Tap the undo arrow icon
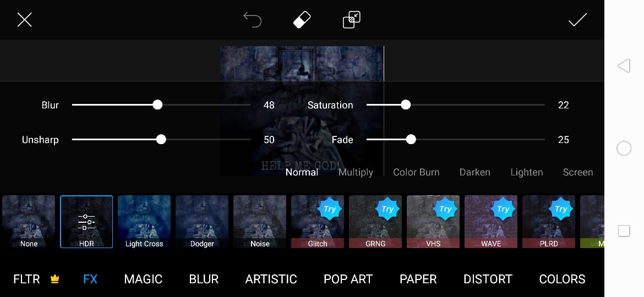The height and width of the screenshot is (297, 644). click(252, 20)
